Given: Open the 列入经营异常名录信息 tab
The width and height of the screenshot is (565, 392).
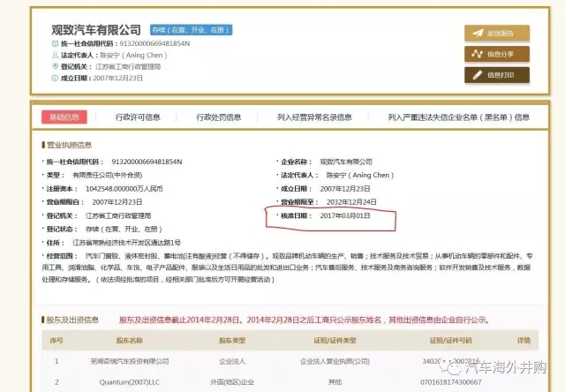Looking at the screenshot, I should [x=314, y=117].
